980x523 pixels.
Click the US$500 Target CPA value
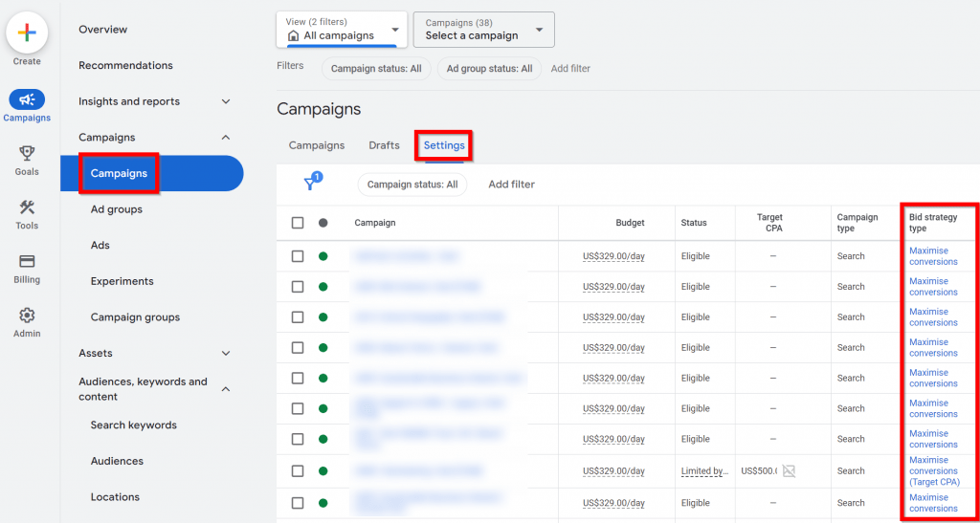pyautogui.click(x=759, y=471)
